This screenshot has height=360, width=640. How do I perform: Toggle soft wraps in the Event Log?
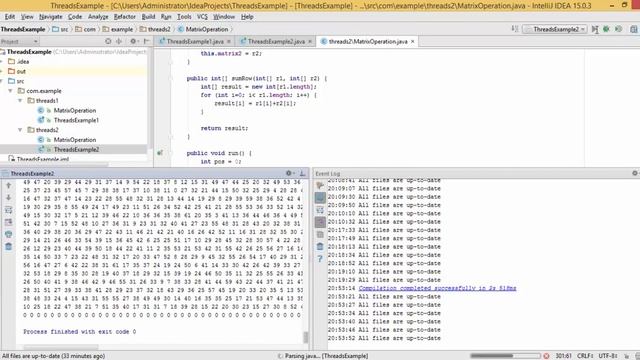click(320, 210)
